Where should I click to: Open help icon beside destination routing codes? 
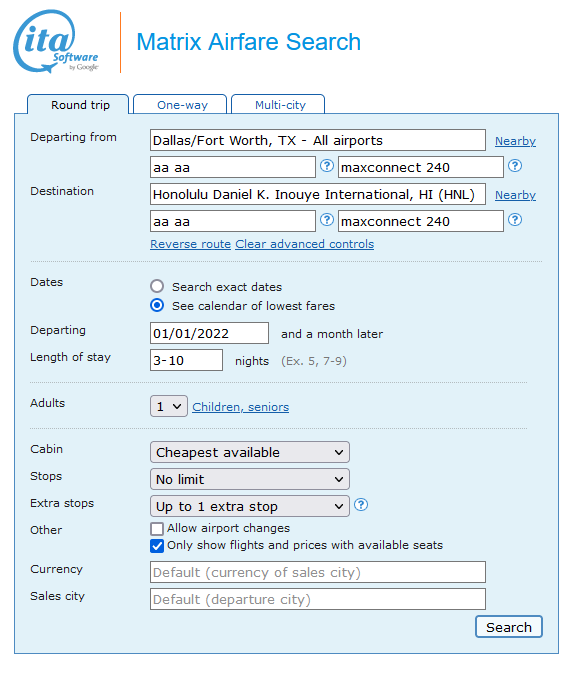[327, 220]
